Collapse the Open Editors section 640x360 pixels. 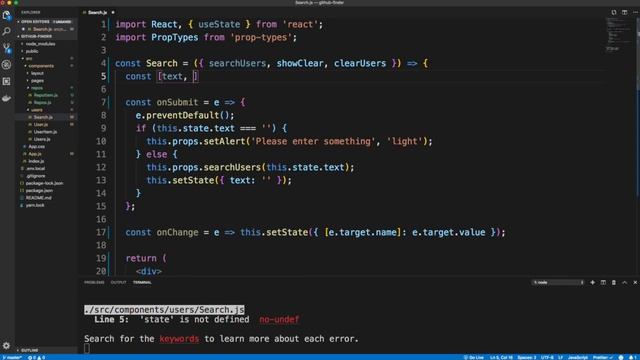coord(45,22)
